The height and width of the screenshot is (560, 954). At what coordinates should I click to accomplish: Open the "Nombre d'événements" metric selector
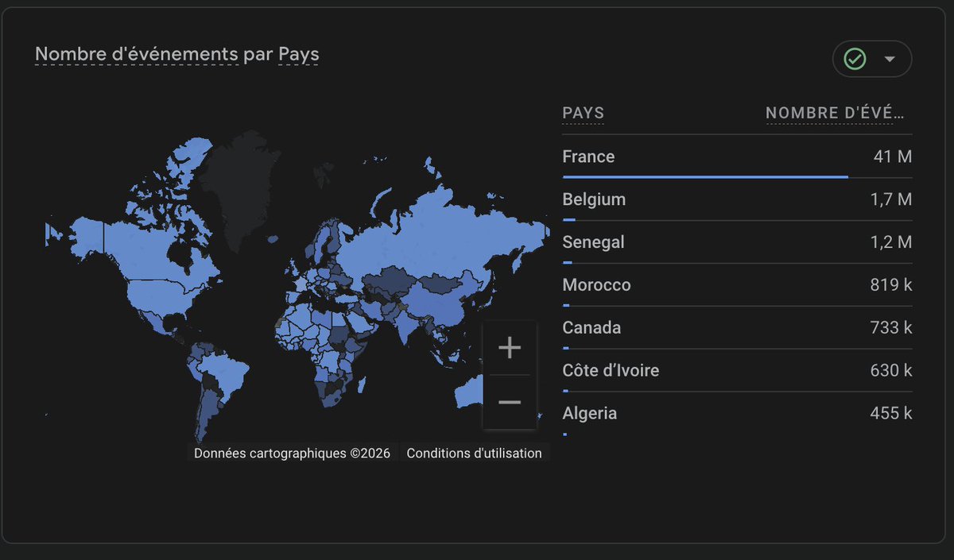[137, 55]
